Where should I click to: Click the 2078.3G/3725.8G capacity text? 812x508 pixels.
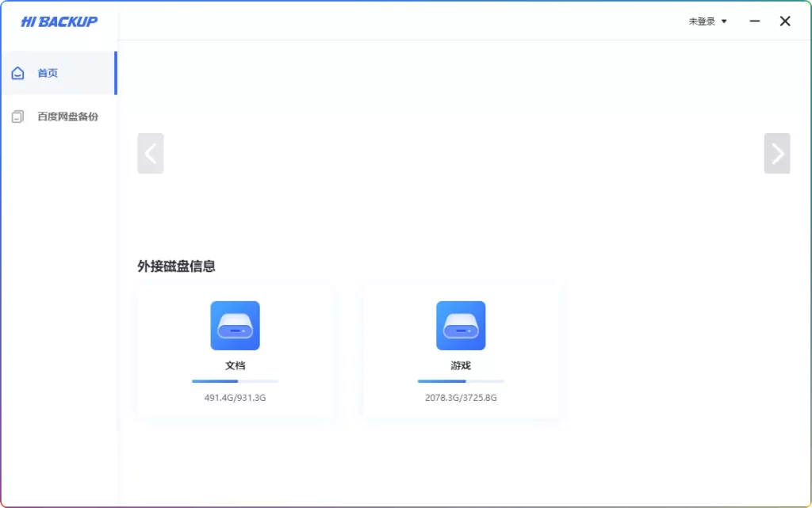pos(461,398)
